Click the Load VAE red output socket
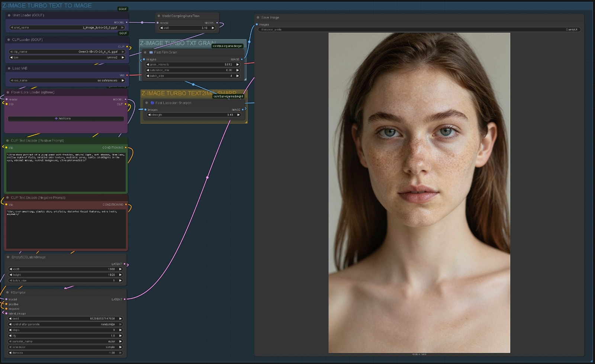The width and height of the screenshot is (595, 364). [127, 75]
